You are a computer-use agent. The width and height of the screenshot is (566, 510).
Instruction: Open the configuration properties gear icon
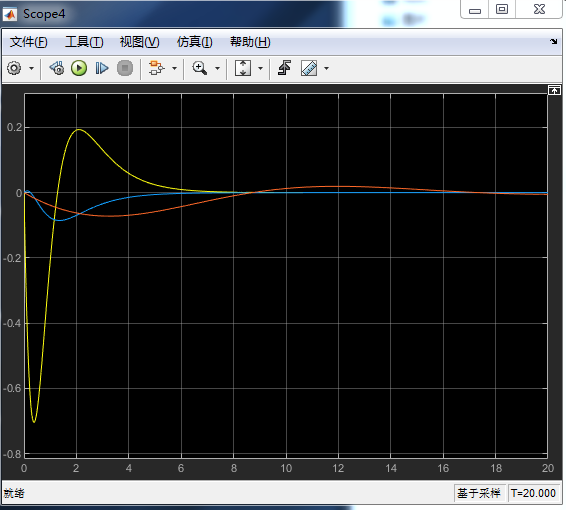point(14,68)
